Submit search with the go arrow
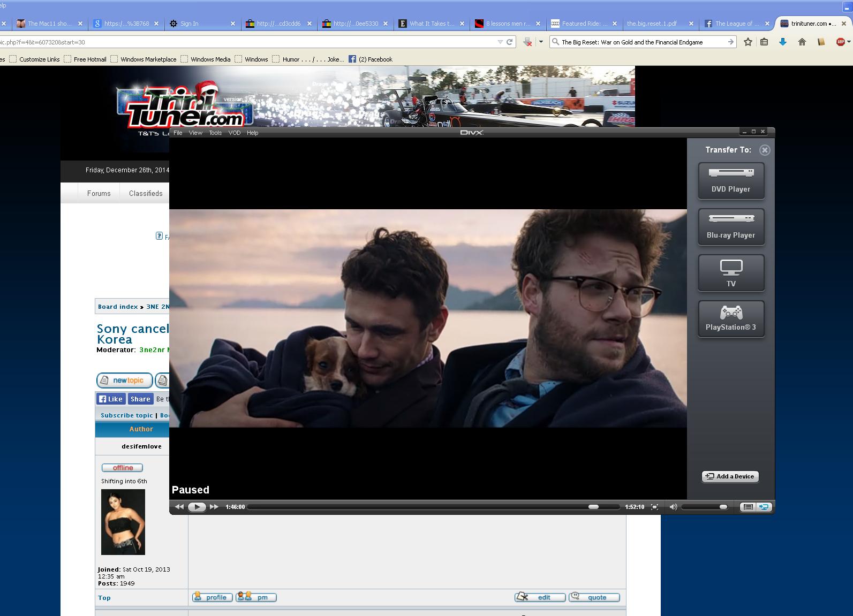Viewport: 853px width, 616px height. coord(730,42)
